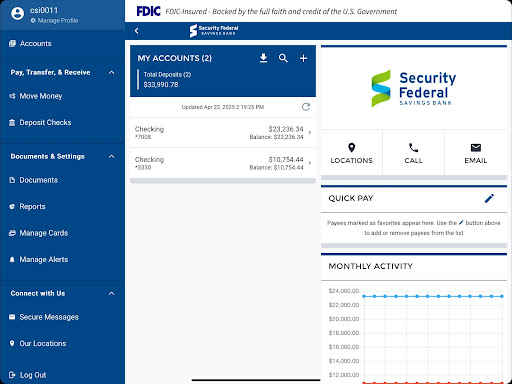
Task: Go back using the left arrow
Action: click(136, 31)
